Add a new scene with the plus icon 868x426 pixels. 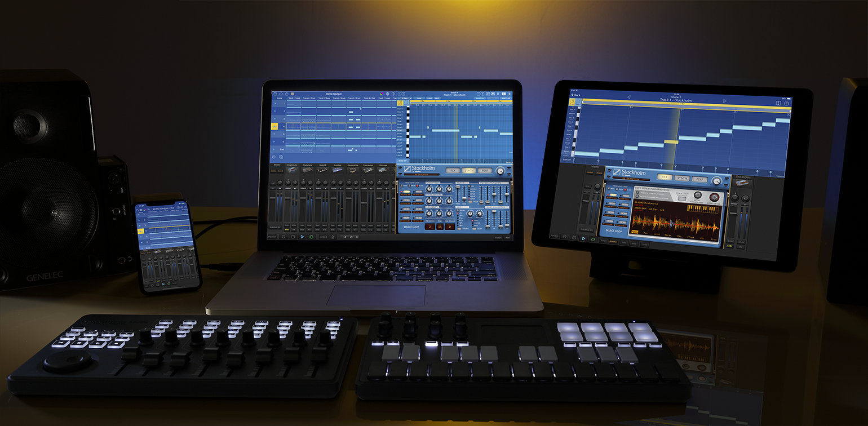(x=273, y=157)
